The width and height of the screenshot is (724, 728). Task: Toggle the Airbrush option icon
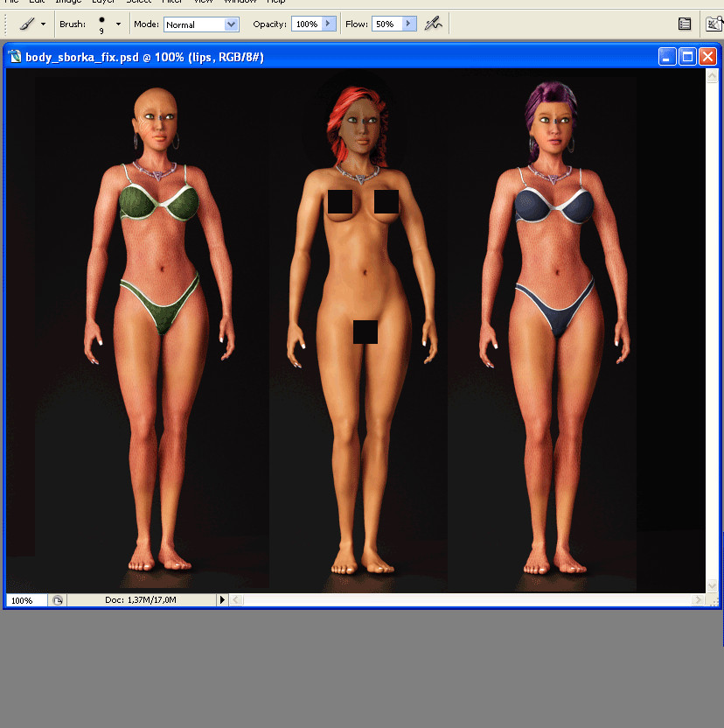coord(434,24)
